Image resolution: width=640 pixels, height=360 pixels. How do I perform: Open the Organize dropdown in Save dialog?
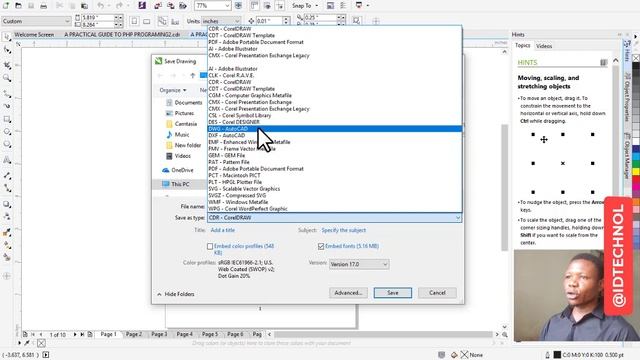coord(173,90)
